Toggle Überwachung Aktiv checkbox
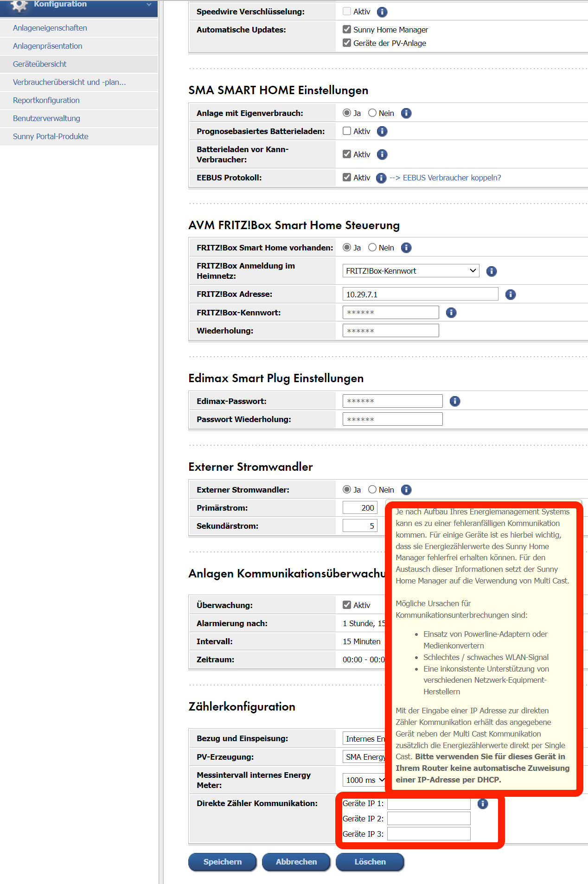Image resolution: width=588 pixels, height=884 pixels. coord(347,605)
